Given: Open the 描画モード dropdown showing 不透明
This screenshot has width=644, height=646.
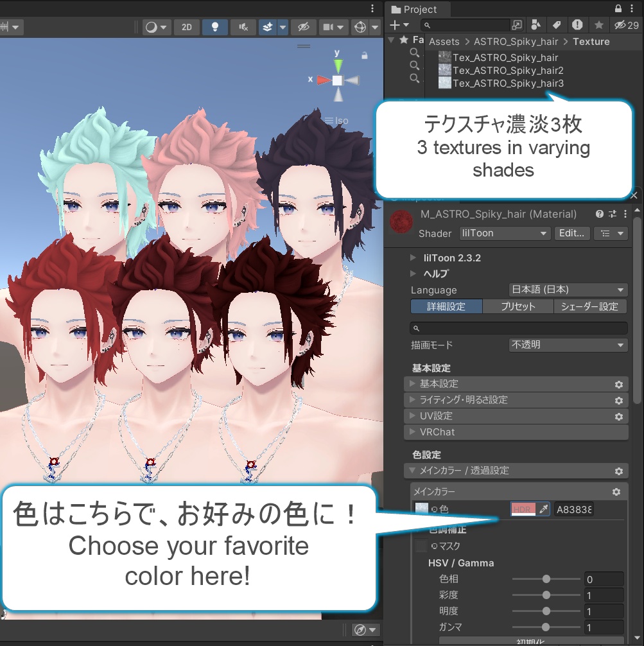Looking at the screenshot, I should [x=568, y=345].
